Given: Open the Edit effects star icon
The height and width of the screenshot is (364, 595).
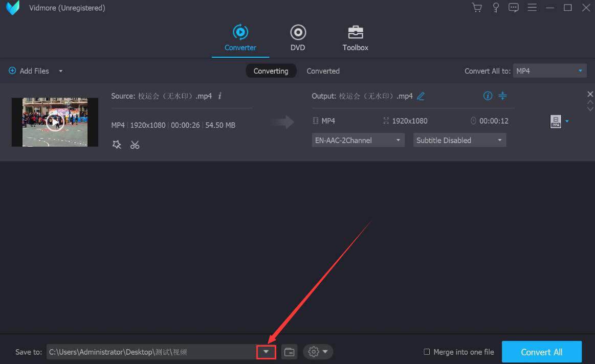Looking at the screenshot, I should point(117,145).
